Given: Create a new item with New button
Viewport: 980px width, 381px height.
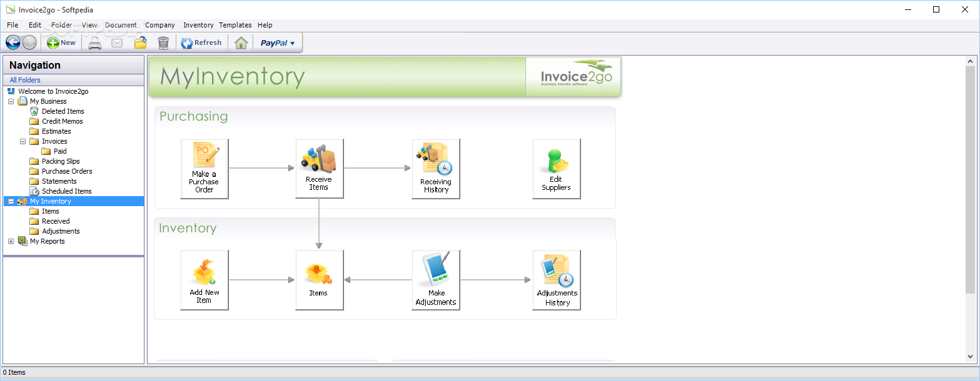Looking at the screenshot, I should coord(61,42).
